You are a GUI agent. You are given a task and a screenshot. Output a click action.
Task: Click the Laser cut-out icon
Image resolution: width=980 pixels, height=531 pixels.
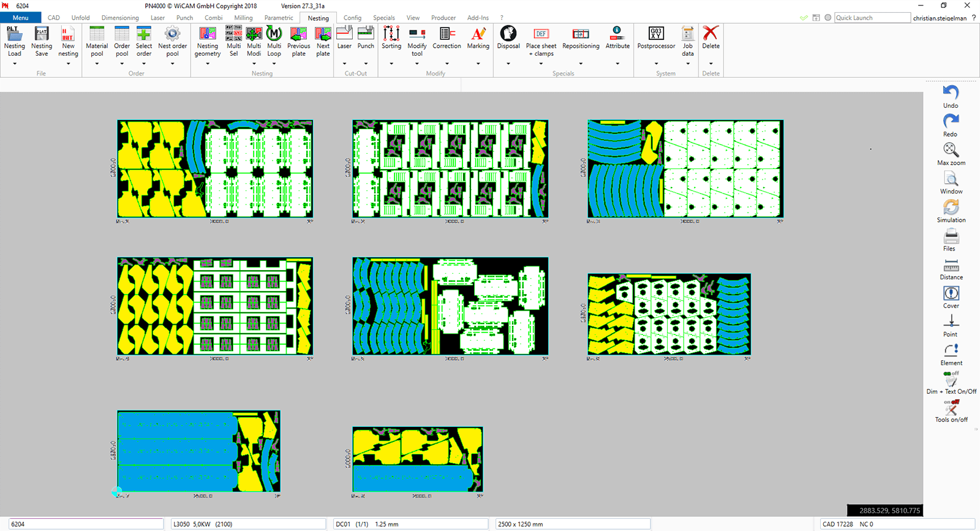point(344,34)
